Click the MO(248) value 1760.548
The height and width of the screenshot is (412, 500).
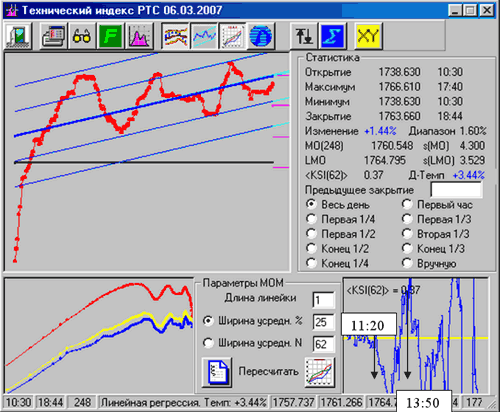(x=392, y=146)
